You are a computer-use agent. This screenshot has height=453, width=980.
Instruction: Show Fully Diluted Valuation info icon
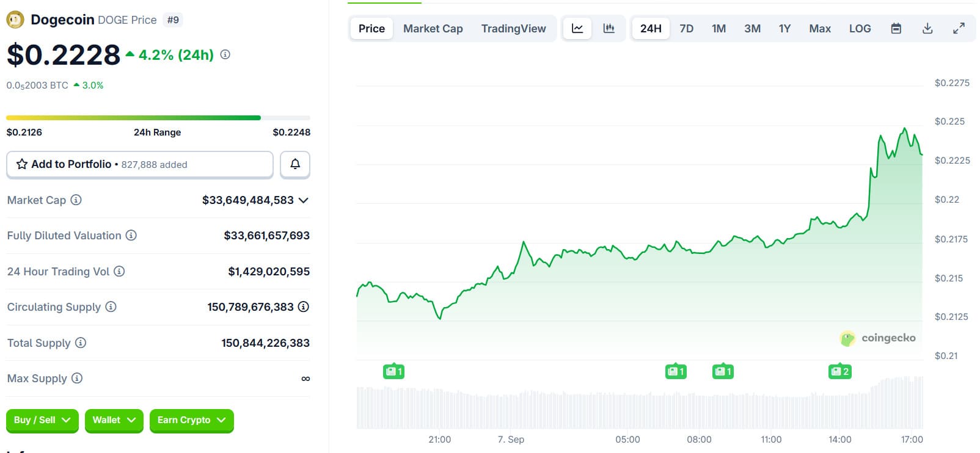coord(131,235)
